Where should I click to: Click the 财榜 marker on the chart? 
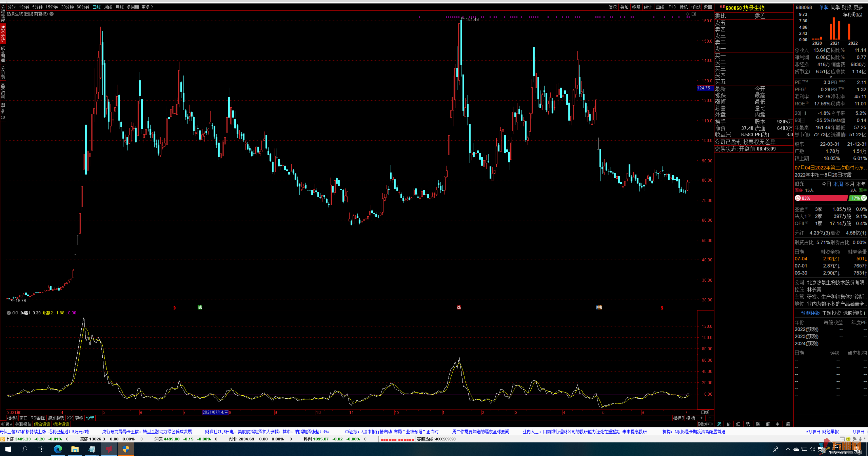599,307
